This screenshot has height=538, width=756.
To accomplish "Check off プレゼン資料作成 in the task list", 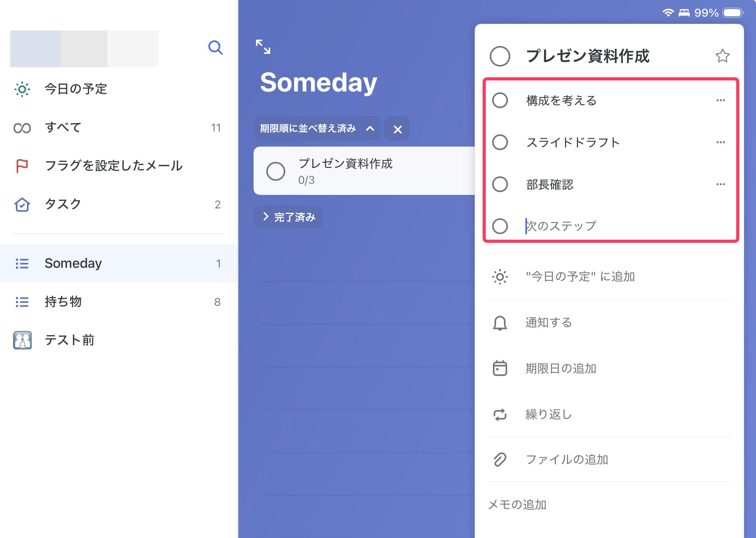I will (276, 171).
